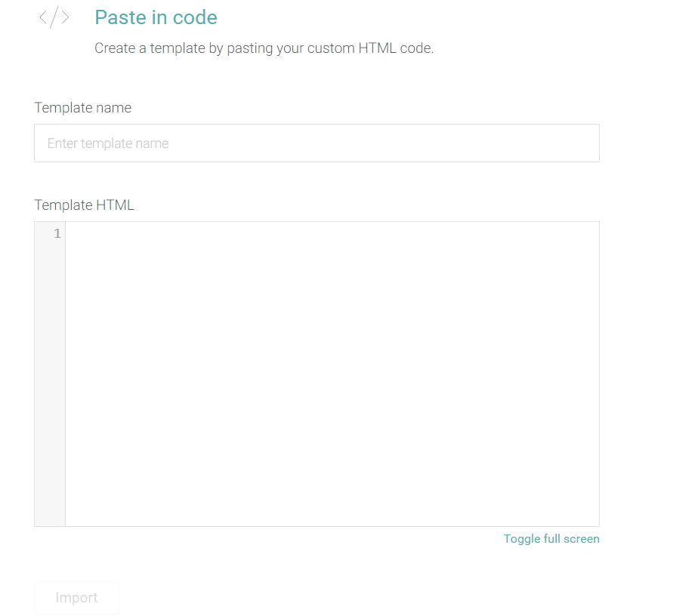Click the center of the HTML editor area
This screenshot has height=616, width=692.
[x=332, y=374]
